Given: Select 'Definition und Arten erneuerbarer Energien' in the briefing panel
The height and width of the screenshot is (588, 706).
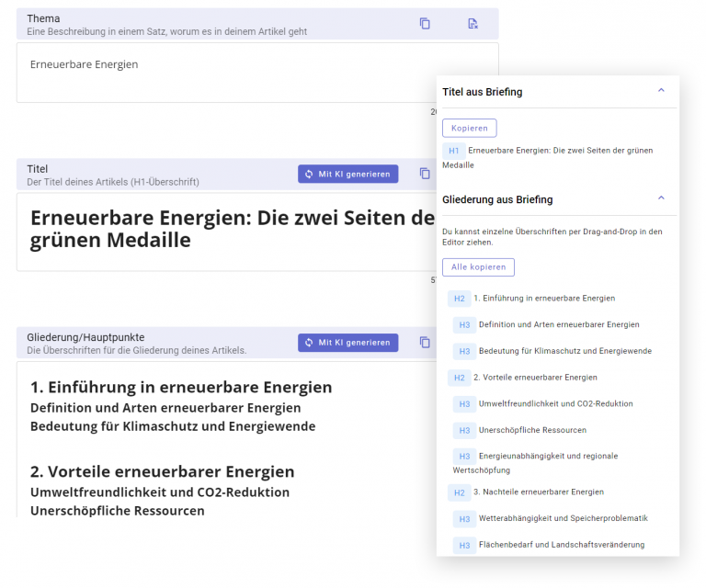Looking at the screenshot, I should tap(558, 324).
